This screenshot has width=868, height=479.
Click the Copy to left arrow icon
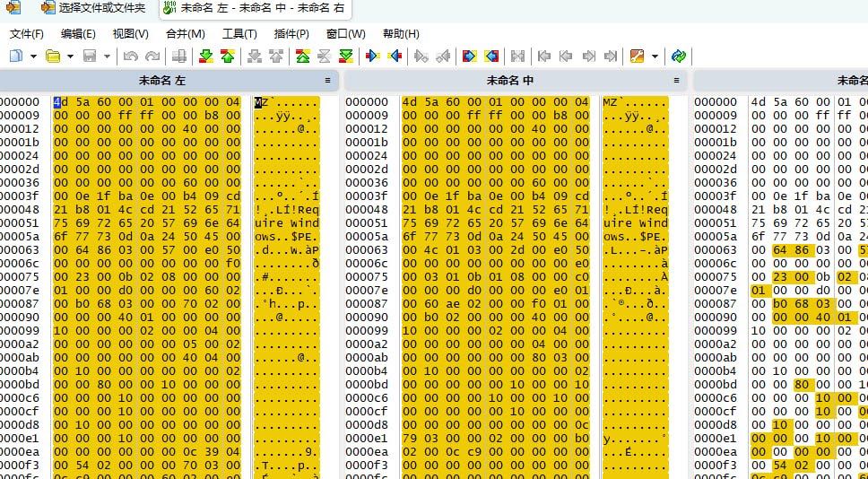(395, 57)
